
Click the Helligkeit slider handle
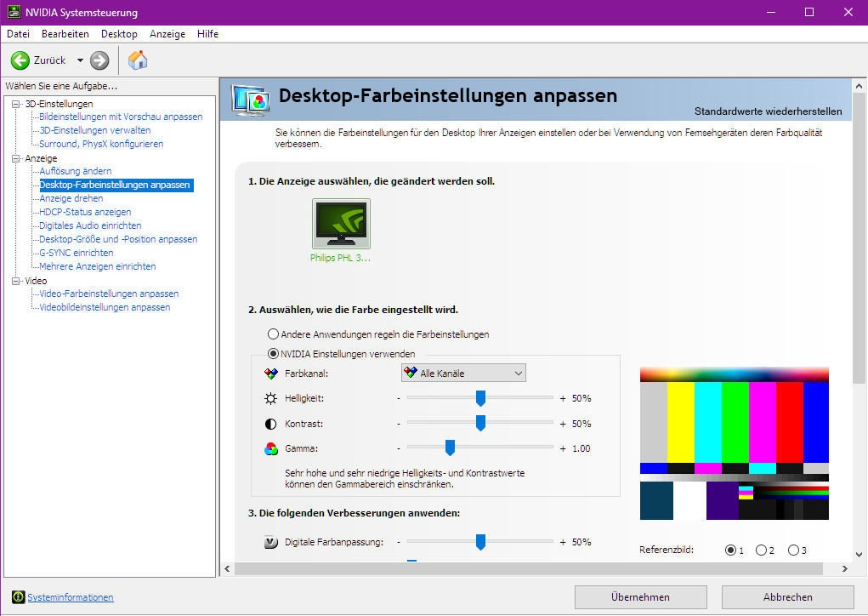480,398
